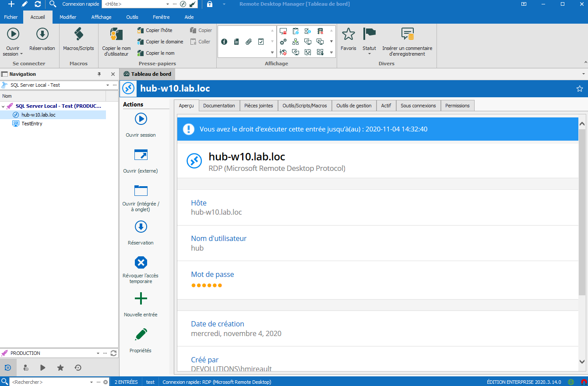Click Nouvelle entrée plus icon
The image size is (588, 386).
(x=141, y=299)
